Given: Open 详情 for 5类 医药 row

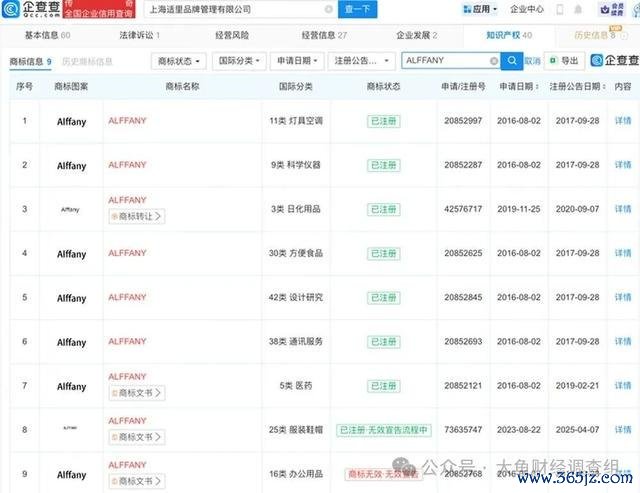Looking at the screenshot, I should (x=623, y=386).
